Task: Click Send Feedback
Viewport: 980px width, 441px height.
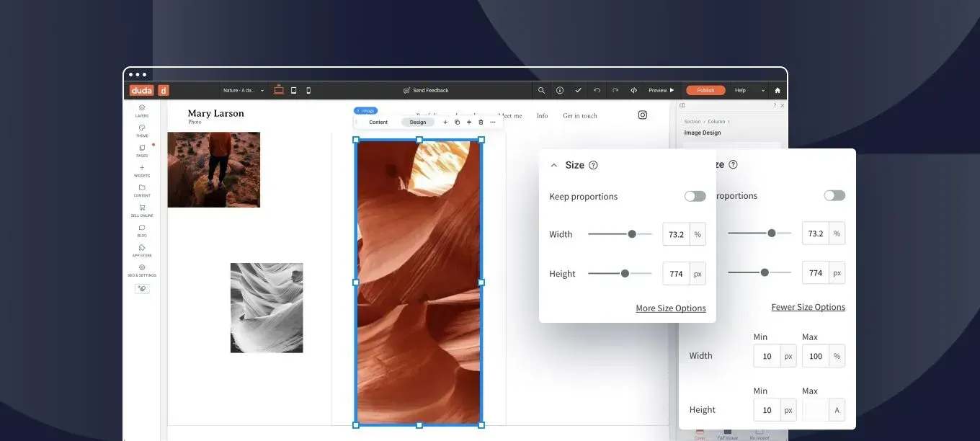Action: [x=426, y=90]
